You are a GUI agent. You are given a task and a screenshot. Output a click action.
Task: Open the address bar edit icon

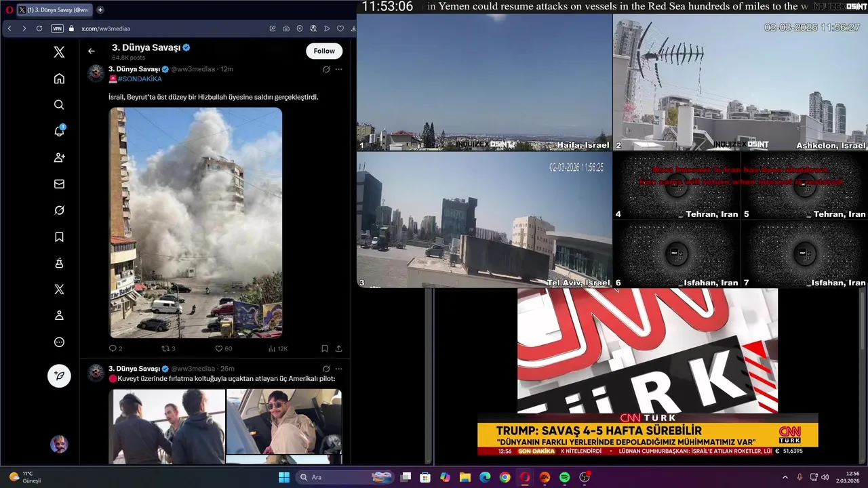tap(273, 28)
